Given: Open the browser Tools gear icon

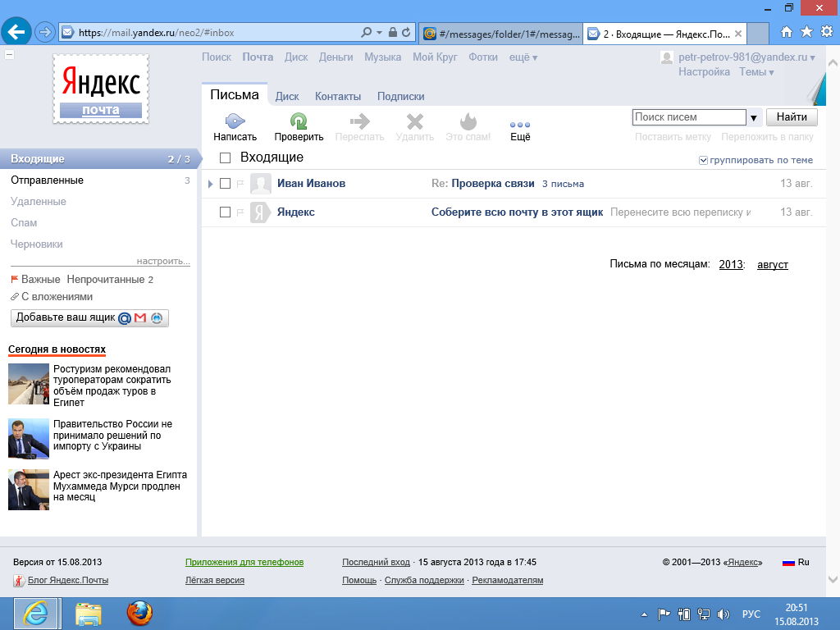Looking at the screenshot, I should [827, 32].
